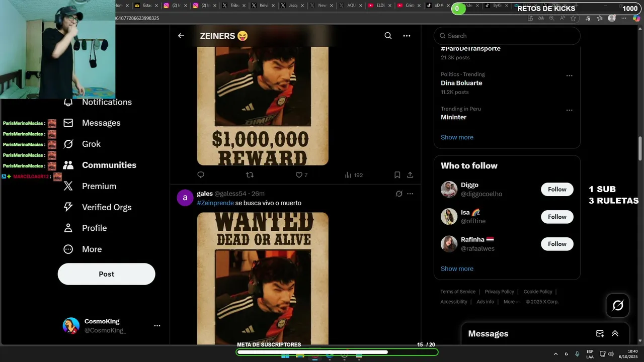This screenshot has width=644, height=362.
Task: Open Grok in the sidebar
Action: 82,144
